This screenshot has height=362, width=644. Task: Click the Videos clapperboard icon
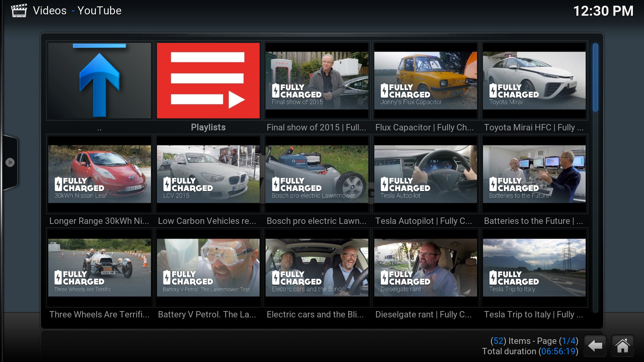tap(19, 11)
